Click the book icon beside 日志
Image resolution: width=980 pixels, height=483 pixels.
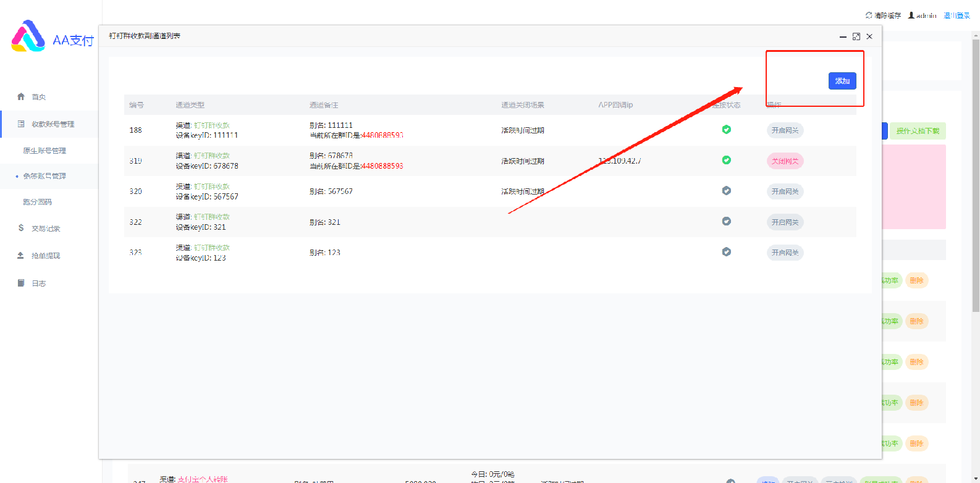click(x=21, y=283)
